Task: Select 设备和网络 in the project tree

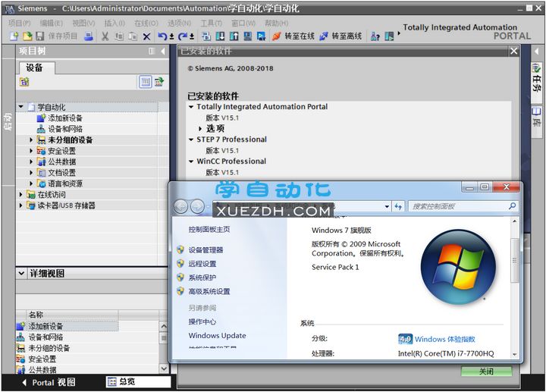Action: (64, 129)
